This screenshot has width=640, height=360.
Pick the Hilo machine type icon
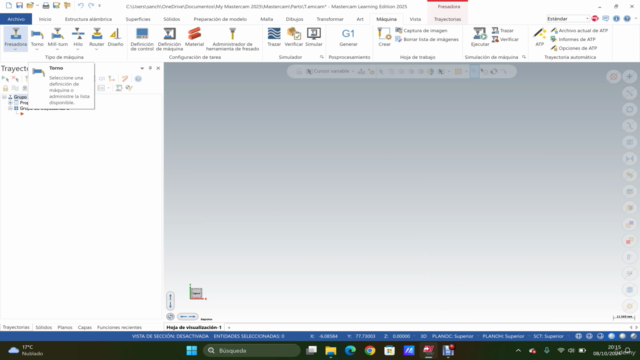[78, 34]
